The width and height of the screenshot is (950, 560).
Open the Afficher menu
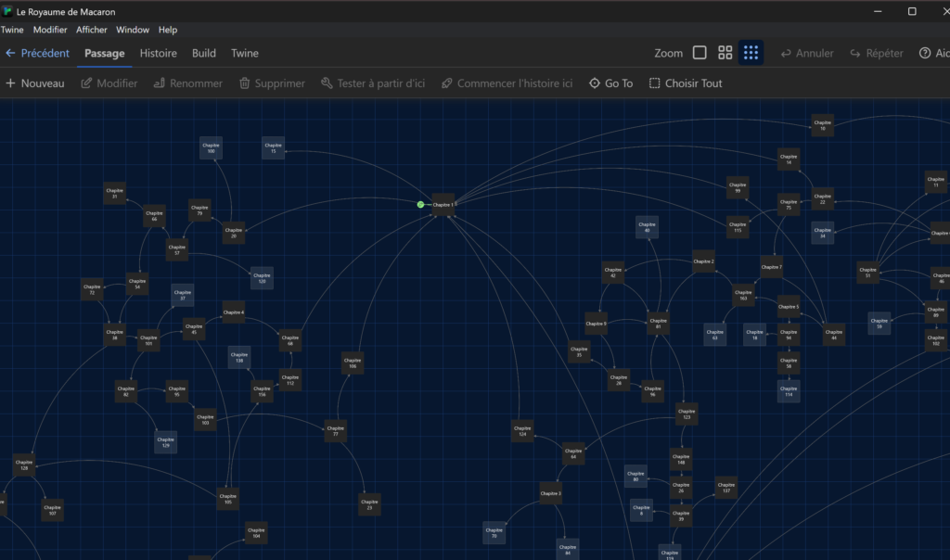point(92,30)
